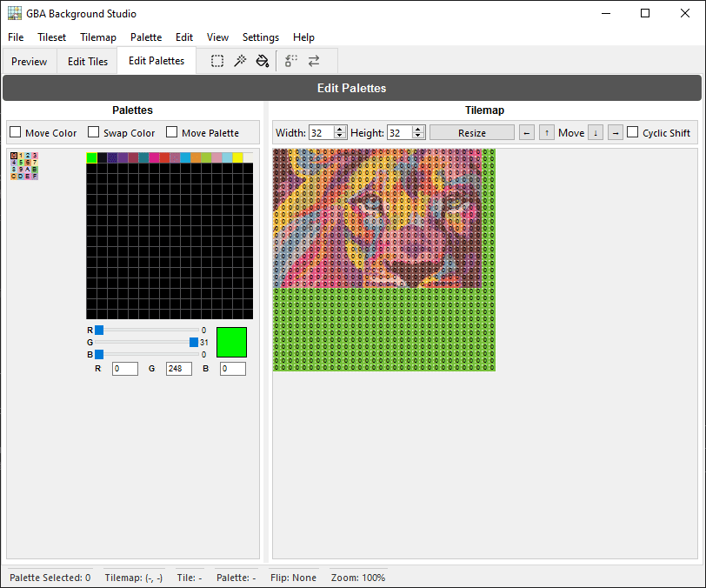The height and width of the screenshot is (588, 706).
Task: Toggle the Cyclic Shift checkbox
Action: (x=633, y=132)
